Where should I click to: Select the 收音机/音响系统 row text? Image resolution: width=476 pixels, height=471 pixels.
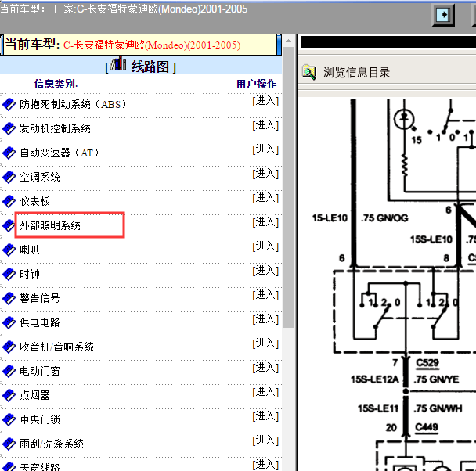click(57, 347)
